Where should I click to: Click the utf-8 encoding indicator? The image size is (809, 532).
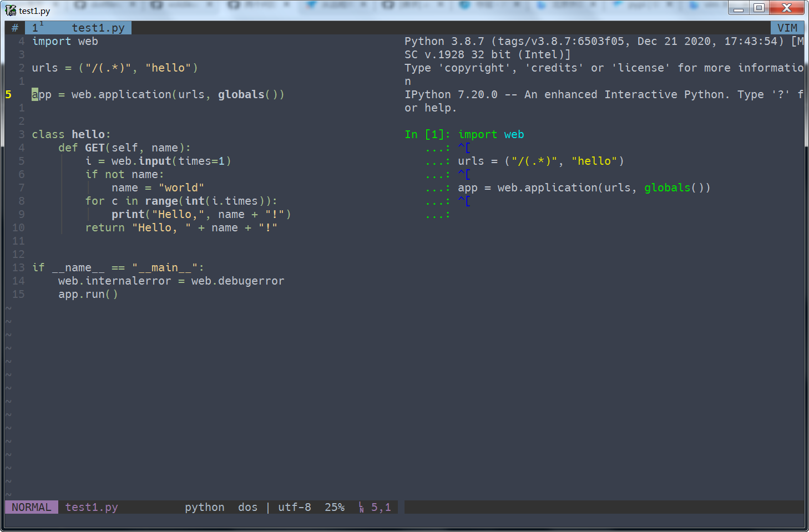pos(295,506)
